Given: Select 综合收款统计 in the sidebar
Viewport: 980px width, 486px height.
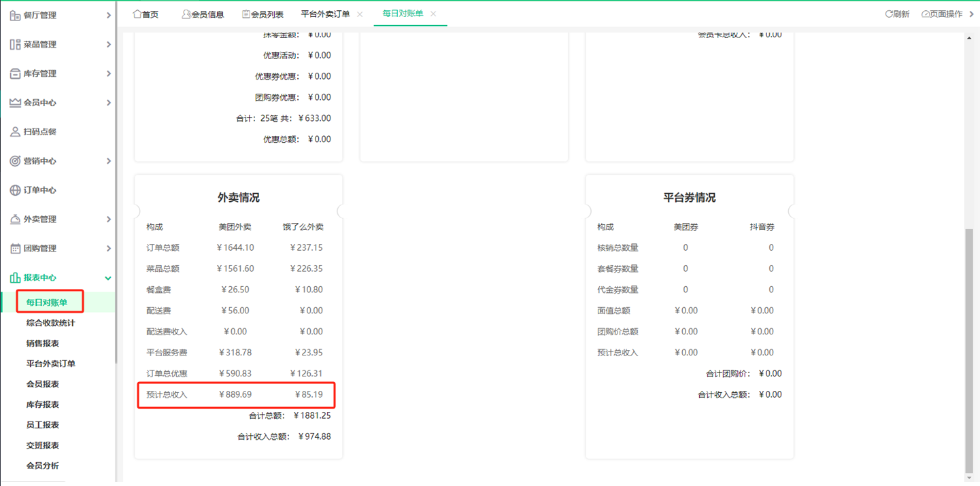Looking at the screenshot, I should [x=52, y=322].
